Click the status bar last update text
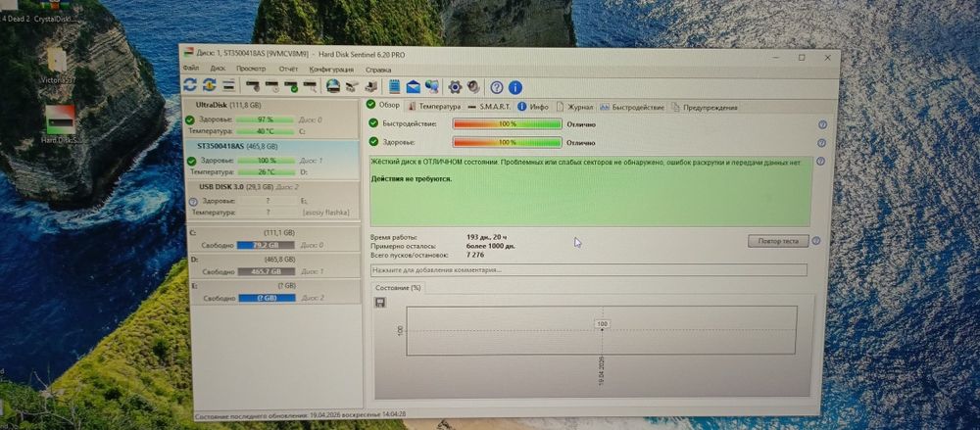The width and height of the screenshot is (980, 430). pos(301,414)
